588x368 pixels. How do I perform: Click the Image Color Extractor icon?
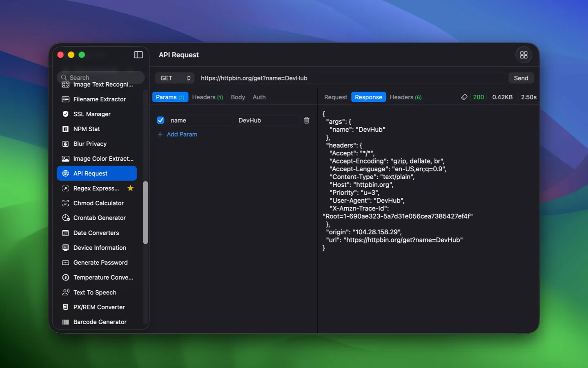pyautogui.click(x=65, y=159)
